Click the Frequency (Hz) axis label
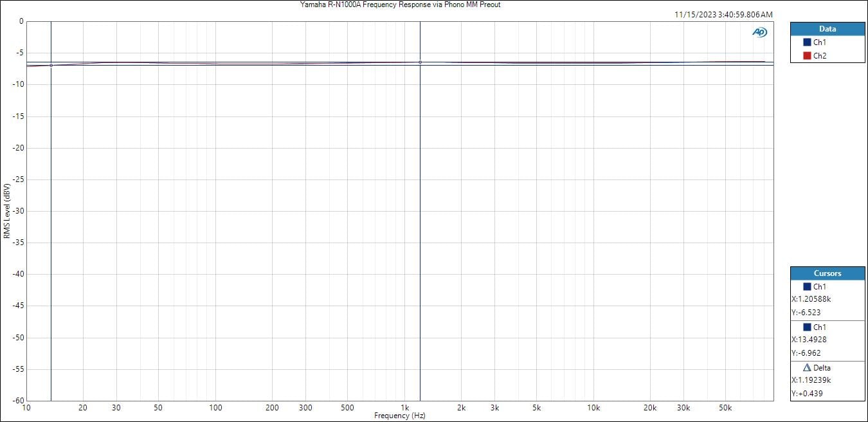The height and width of the screenshot is (422, 868). pyautogui.click(x=400, y=416)
